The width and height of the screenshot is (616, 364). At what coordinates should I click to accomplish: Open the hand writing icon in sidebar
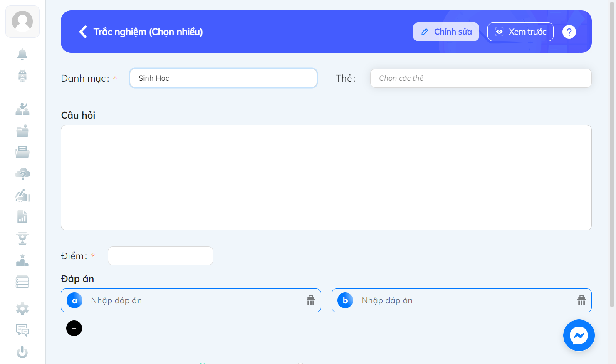(x=22, y=196)
